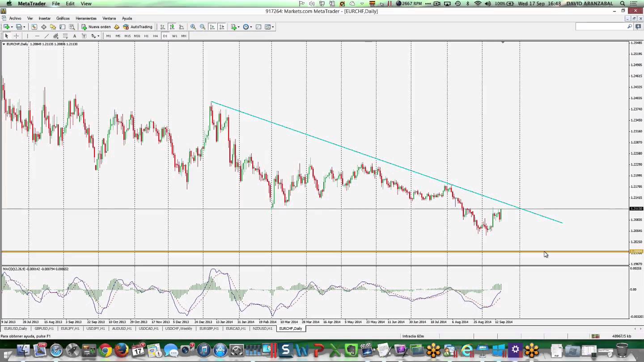Select the horizontal line drawing tool
The height and width of the screenshot is (362, 644).
tap(37, 36)
